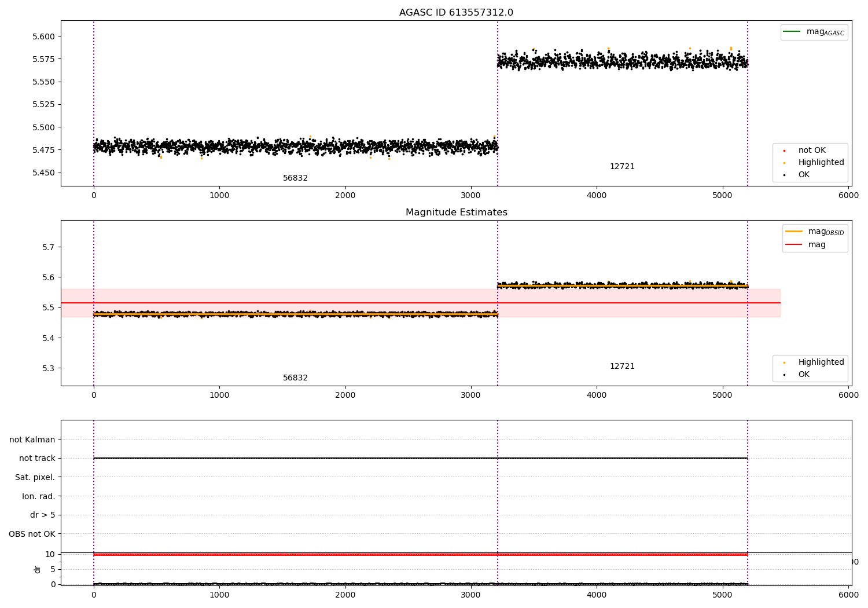This screenshot has width=868, height=608.
Task: Click the '5.4' y-tick in Magnitude Estimates plot
Action: [49, 338]
